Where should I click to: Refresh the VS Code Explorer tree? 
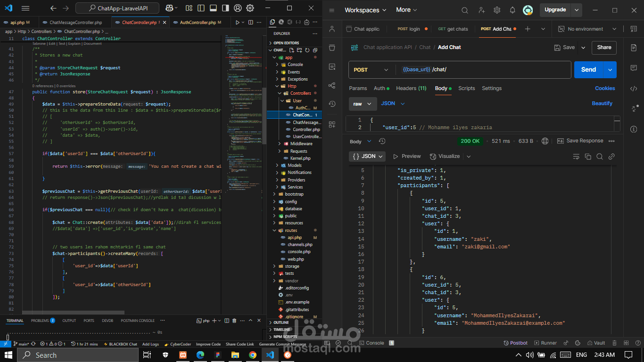click(307, 50)
